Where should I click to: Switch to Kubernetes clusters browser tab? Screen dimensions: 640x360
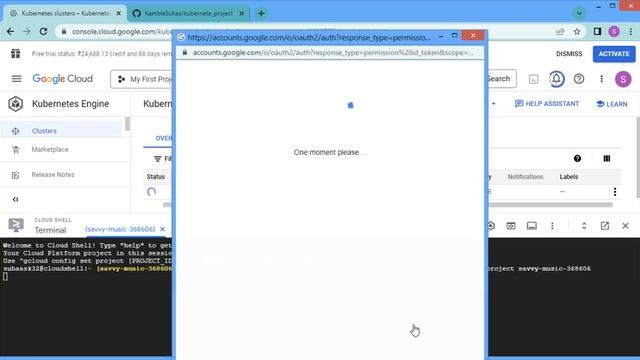66,13
